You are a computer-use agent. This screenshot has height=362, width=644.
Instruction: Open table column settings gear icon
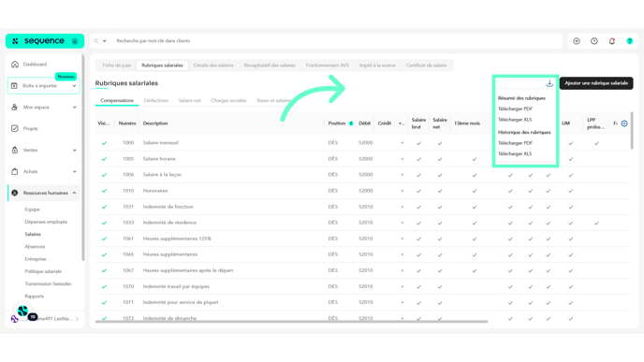[624, 123]
